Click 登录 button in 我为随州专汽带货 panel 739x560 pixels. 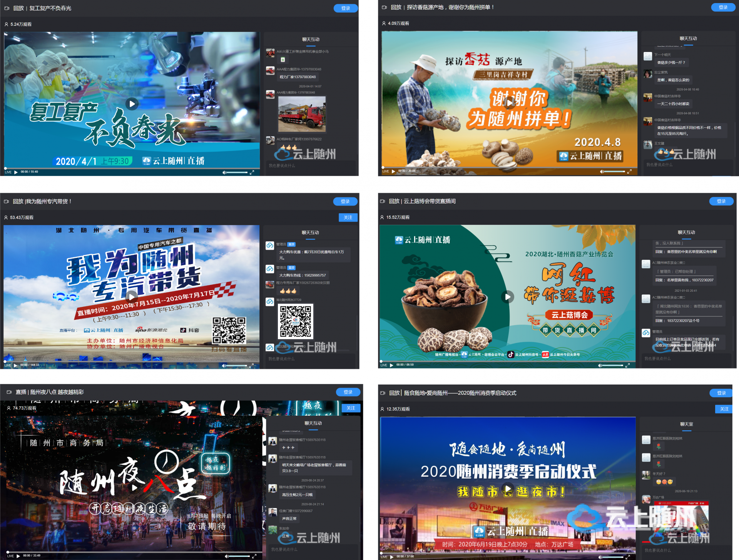(x=345, y=201)
